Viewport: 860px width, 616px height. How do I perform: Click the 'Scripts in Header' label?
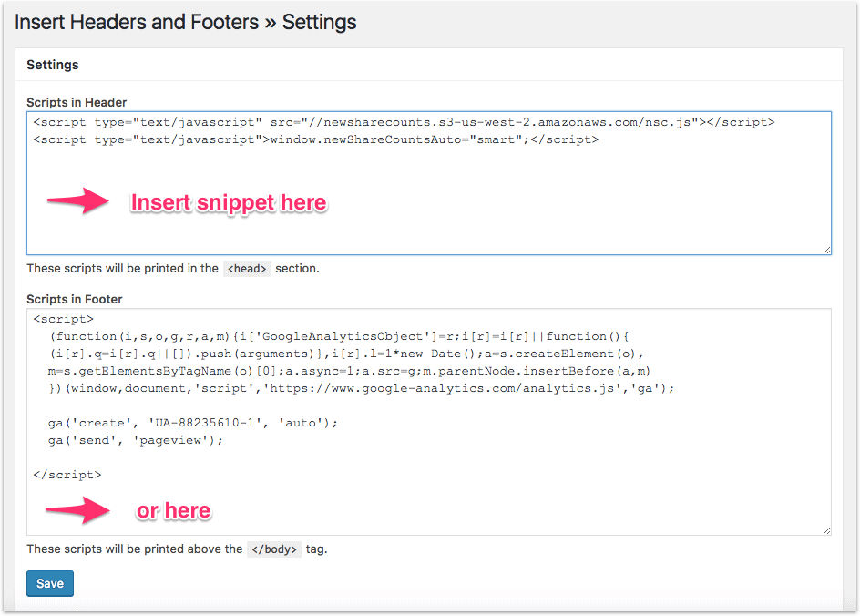coord(77,102)
